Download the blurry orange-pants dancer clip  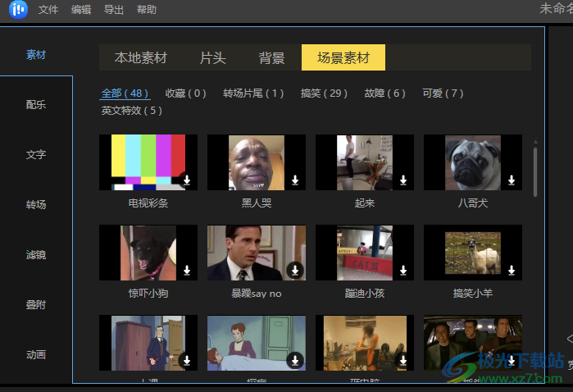click(403, 360)
